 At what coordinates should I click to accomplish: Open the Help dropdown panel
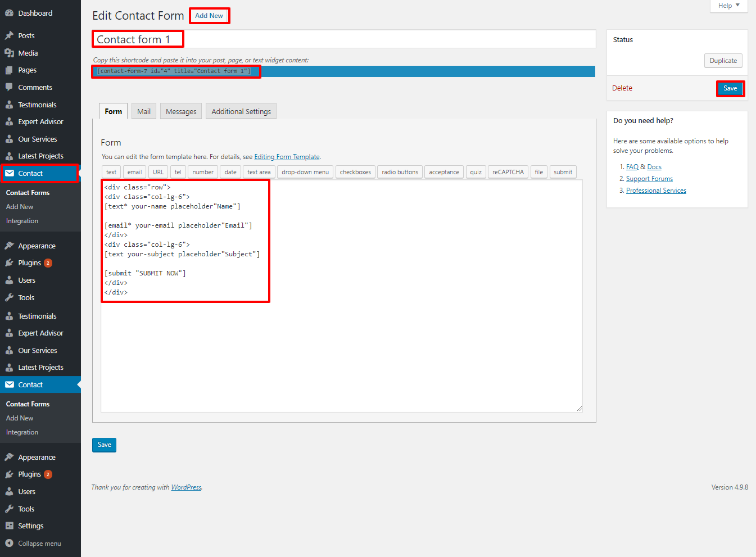[x=728, y=6]
